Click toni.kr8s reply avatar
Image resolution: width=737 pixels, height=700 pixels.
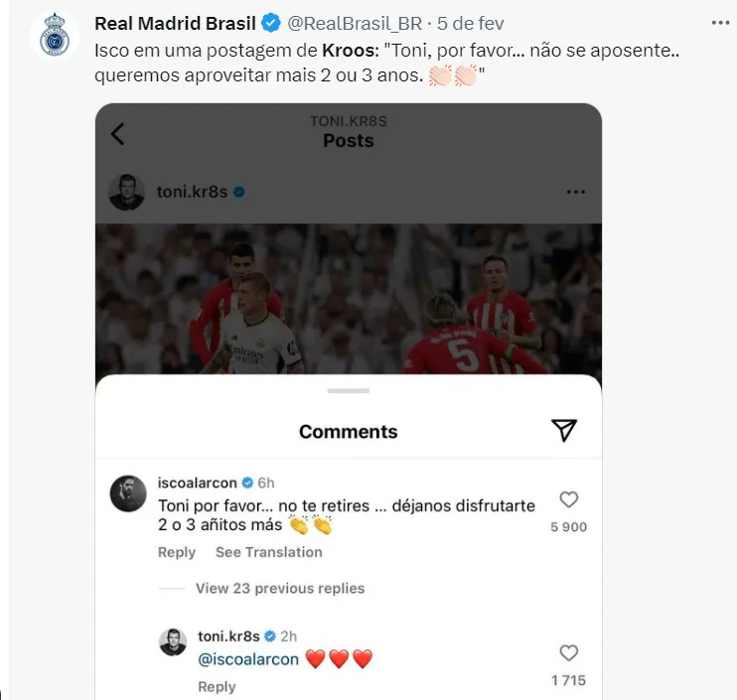[174, 641]
